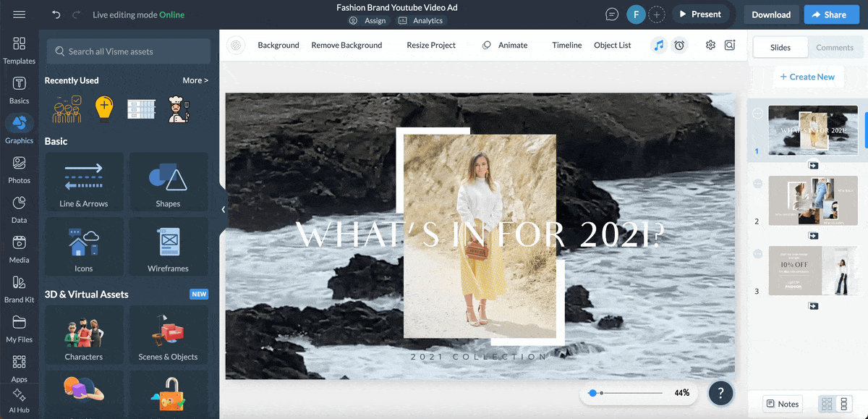Open the alarm clock timing icon
Viewport: 868px width, 419px height.
point(679,45)
